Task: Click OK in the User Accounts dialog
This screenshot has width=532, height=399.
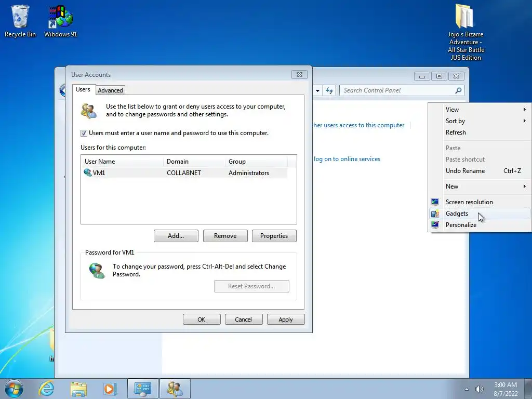Action: 202,320
